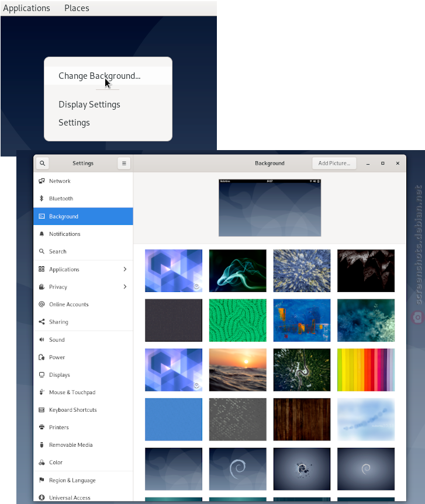The height and width of the screenshot is (504, 425).
Task: Select the aerial frosty forest wallpaper
Action: coord(302,270)
